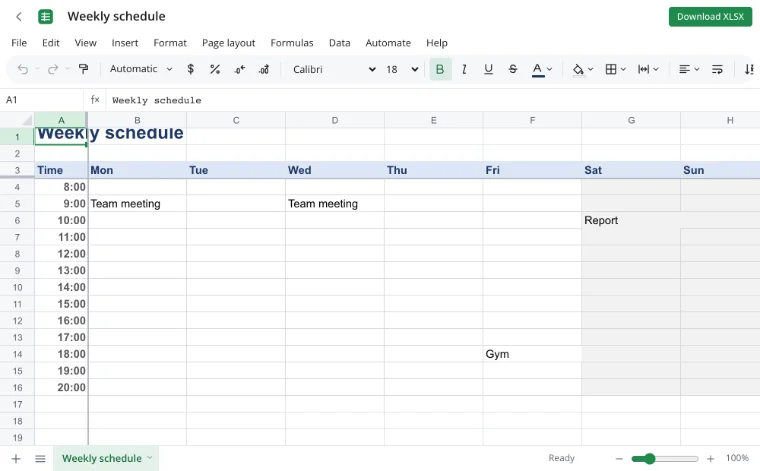
Task: Click horizontal align icon
Action: [x=684, y=69]
